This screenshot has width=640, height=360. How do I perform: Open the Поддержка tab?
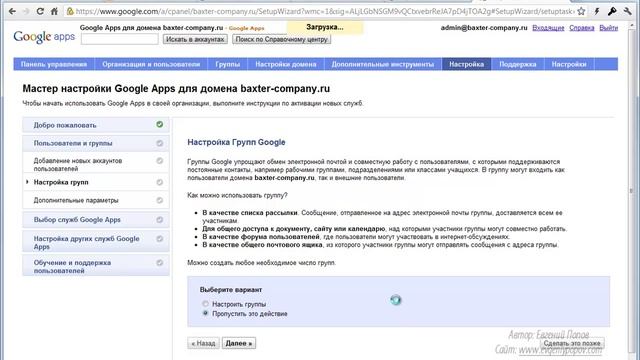[x=518, y=64]
